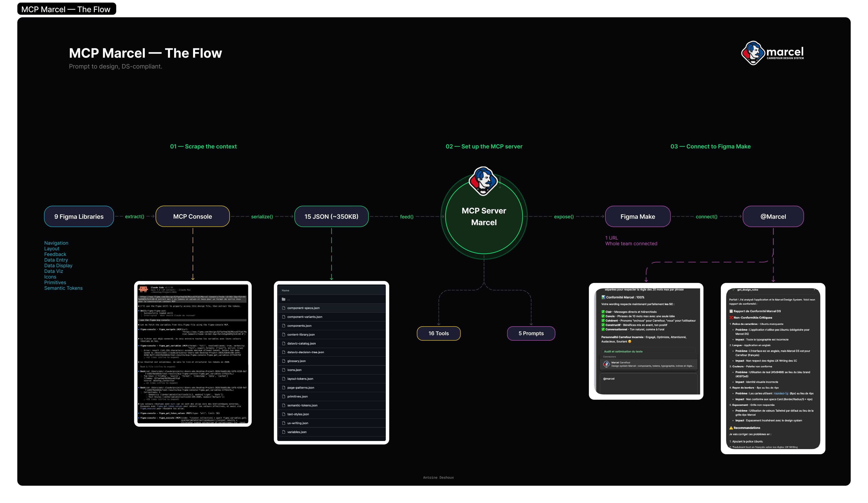This screenshot has height=503, width=868.
Task: Click the green check beside Conversationnel
Action: pyautogui.click(x=603, y=330)
